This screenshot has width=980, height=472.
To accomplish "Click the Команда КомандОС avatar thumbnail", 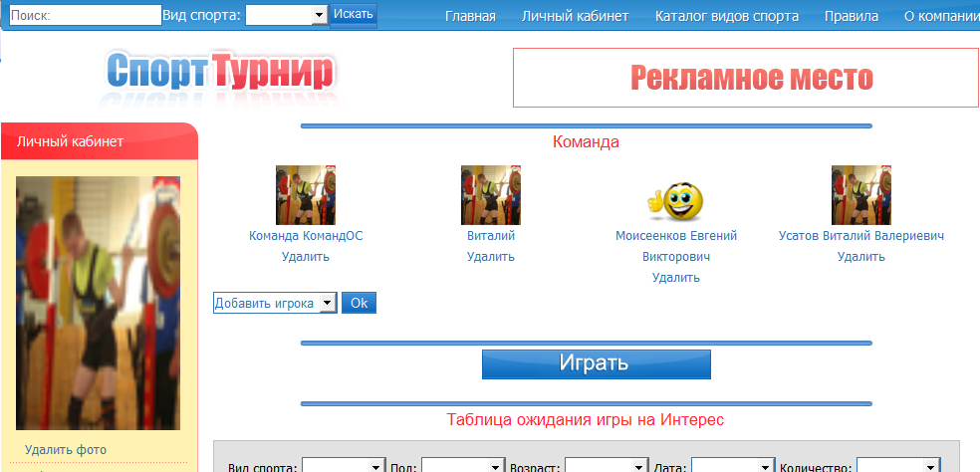I will [306, 195].
